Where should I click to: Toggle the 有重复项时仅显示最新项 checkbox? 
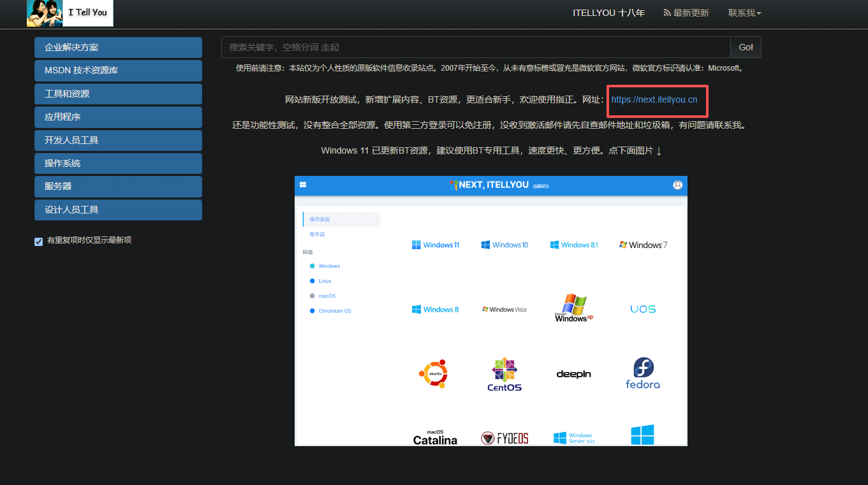click(38, 242)
